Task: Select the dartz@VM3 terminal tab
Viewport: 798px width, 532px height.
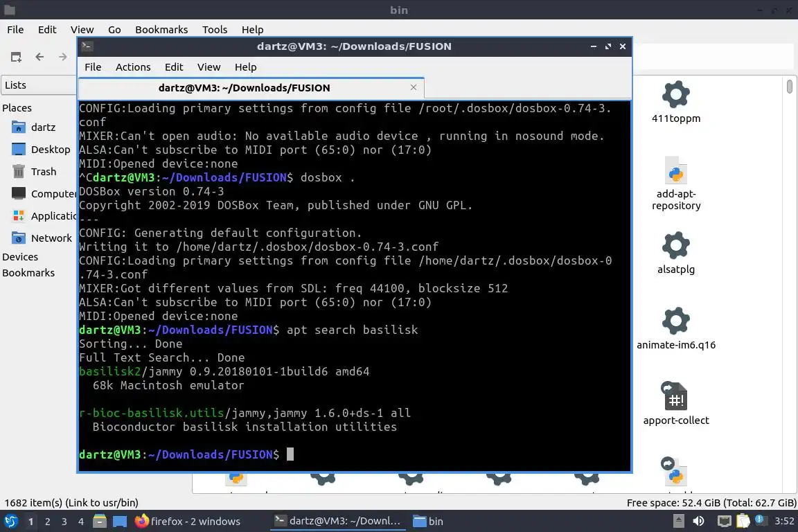Action: pos(245,88)
